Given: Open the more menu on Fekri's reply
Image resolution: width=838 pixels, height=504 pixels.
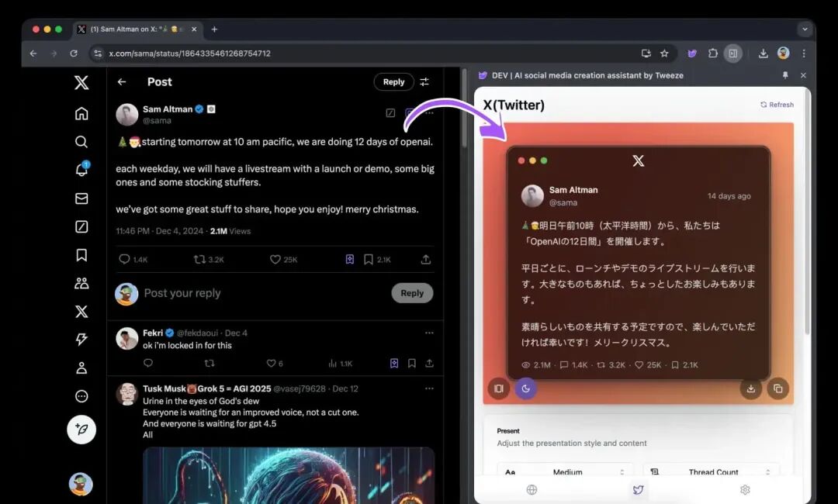Looking at the screenshot, I should 429,333.
